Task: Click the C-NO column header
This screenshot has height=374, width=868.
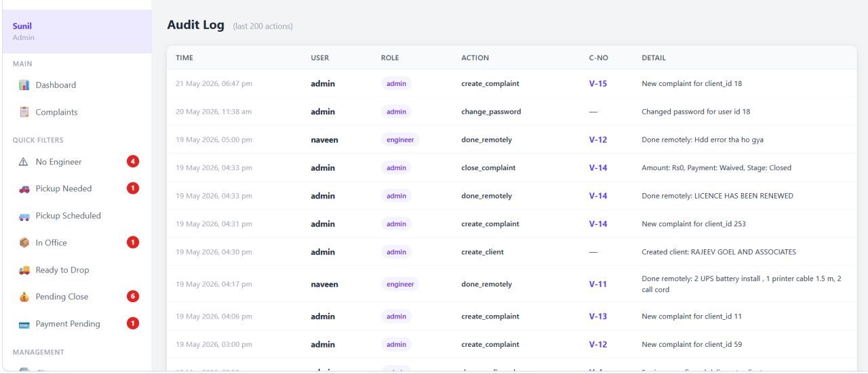Action: point(598,58)
